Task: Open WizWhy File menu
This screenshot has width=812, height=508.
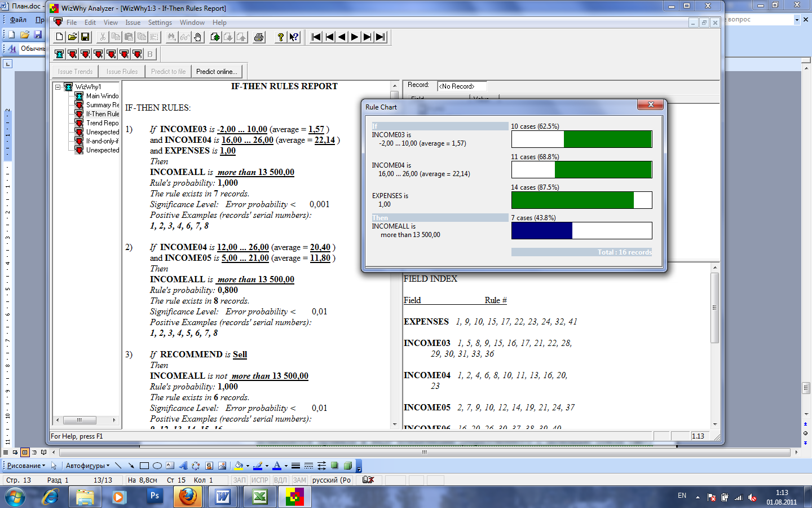Action: tap(72, 23)
